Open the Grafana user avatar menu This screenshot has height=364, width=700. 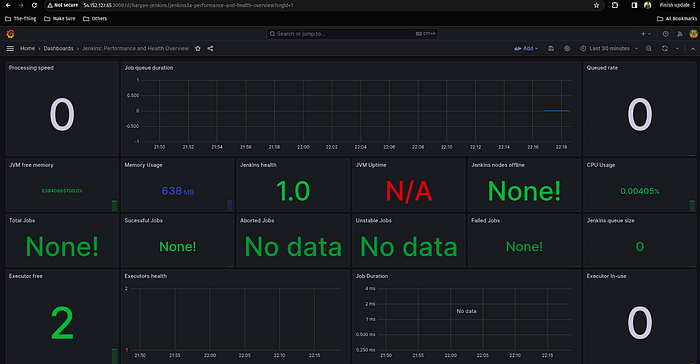pos(693,33)
